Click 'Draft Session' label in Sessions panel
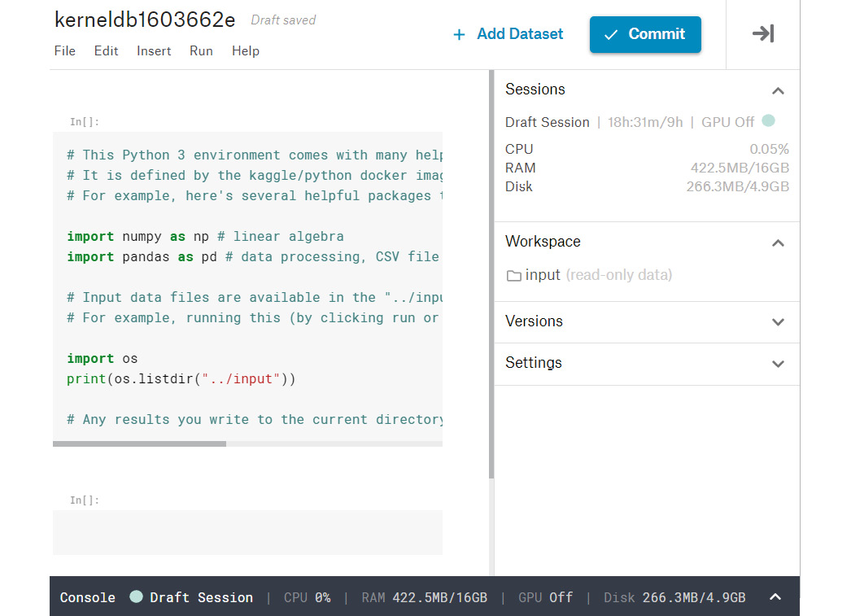The height and width of the screenshot is (616, 851). tap(547, 122)
